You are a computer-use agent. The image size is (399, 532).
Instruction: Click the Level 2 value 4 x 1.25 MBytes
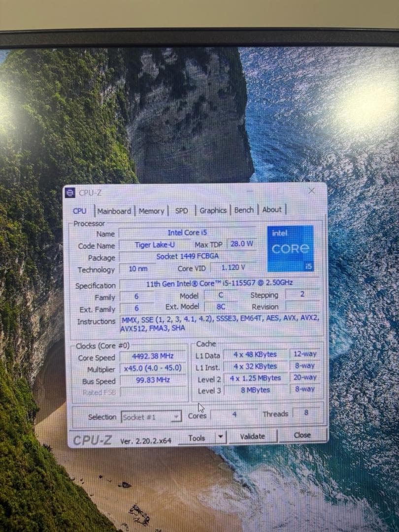[255, 378]
